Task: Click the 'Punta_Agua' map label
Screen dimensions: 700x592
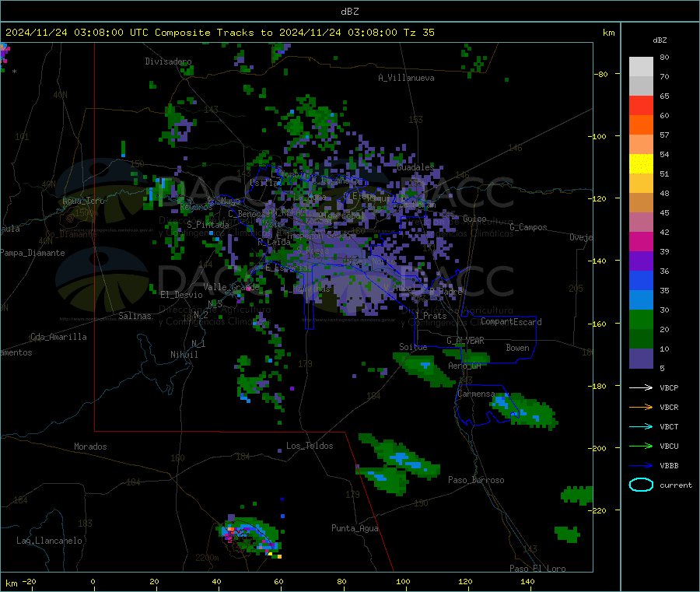Action: [355, 528]
